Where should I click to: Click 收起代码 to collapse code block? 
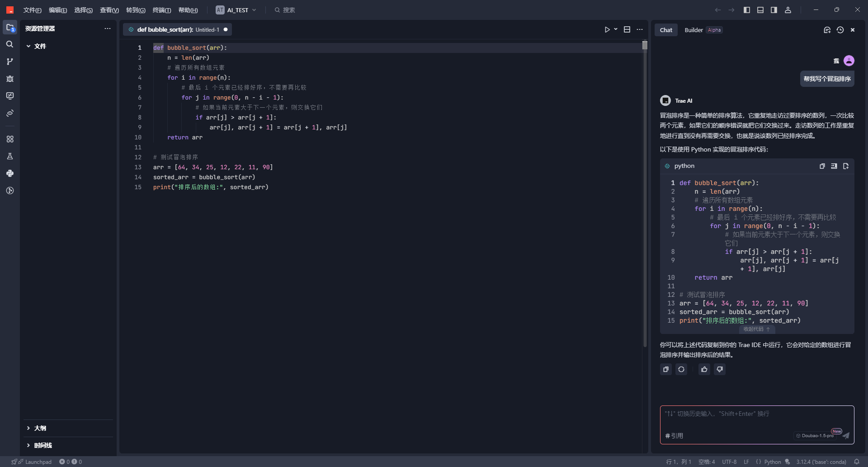click(756, 329)
